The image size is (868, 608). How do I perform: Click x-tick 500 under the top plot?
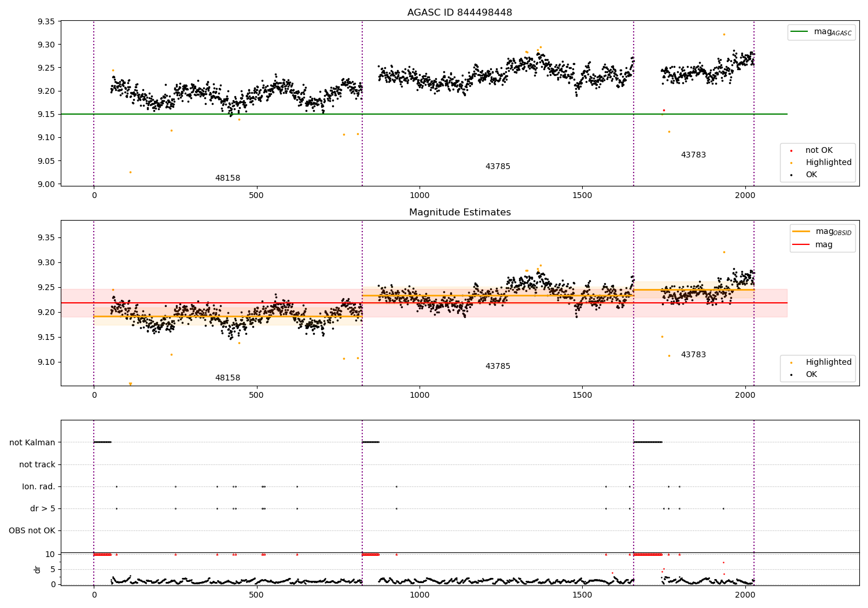pyautogui.click(x=256, y=196)
